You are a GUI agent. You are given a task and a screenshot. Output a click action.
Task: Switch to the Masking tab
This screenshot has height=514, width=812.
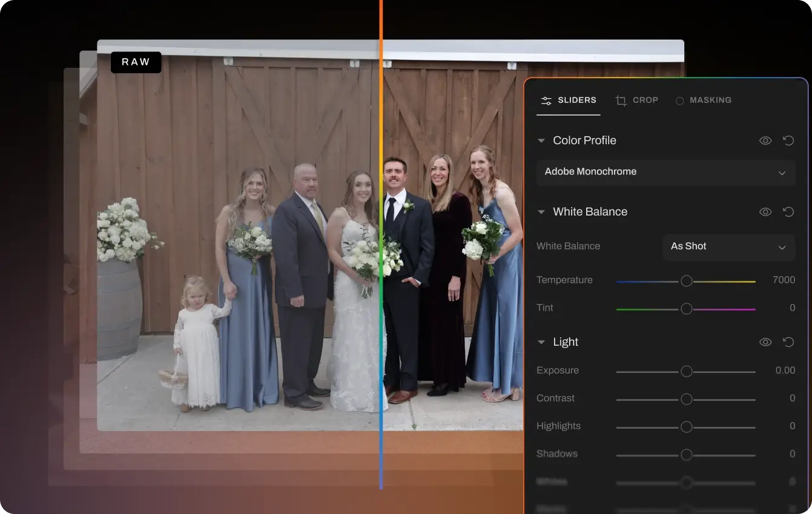[703, 100]
